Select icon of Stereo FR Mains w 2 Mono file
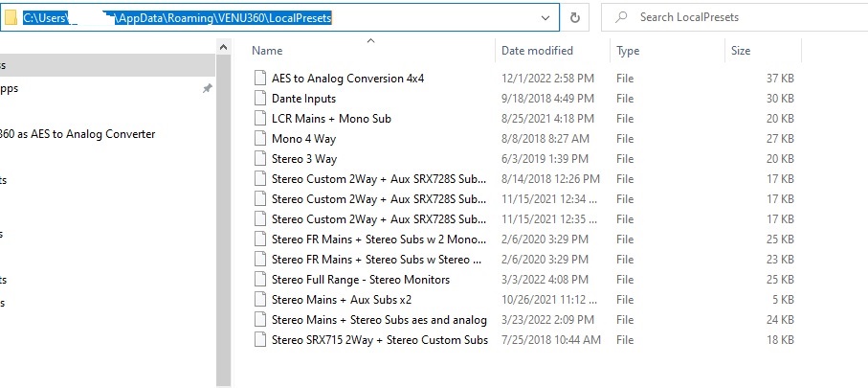 (x=260, y=239)
